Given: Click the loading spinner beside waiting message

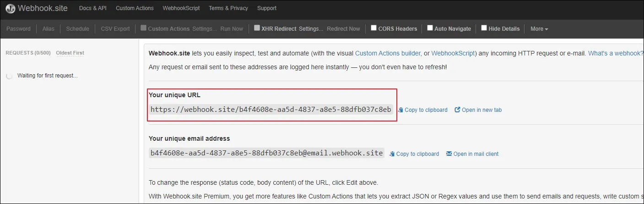Looking at the screenshot, I should pos(9,76).
